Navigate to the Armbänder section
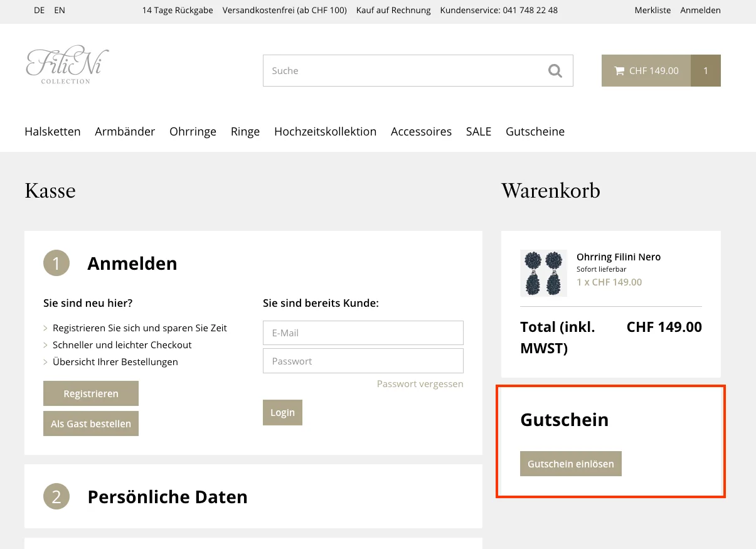Image resolution: width=756 pixels, height=549 pixels. pos(125,132)
